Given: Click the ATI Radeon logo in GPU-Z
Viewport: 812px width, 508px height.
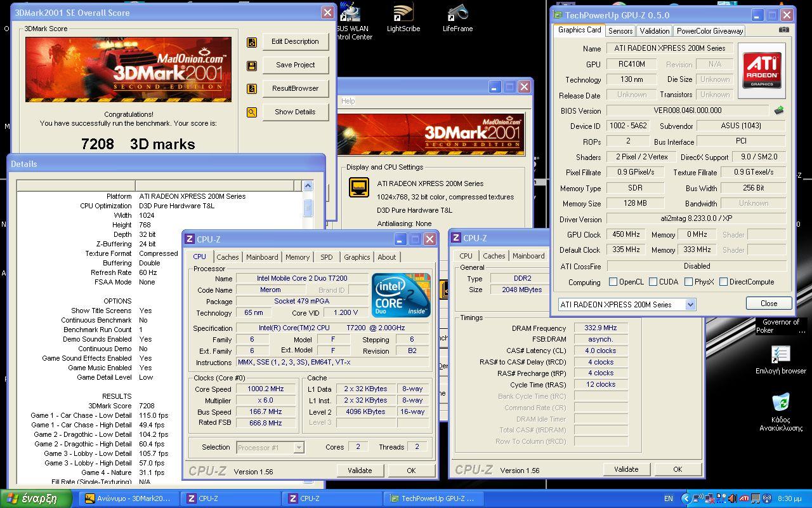Looking at the screenshot, I should (x=762, y=70).
